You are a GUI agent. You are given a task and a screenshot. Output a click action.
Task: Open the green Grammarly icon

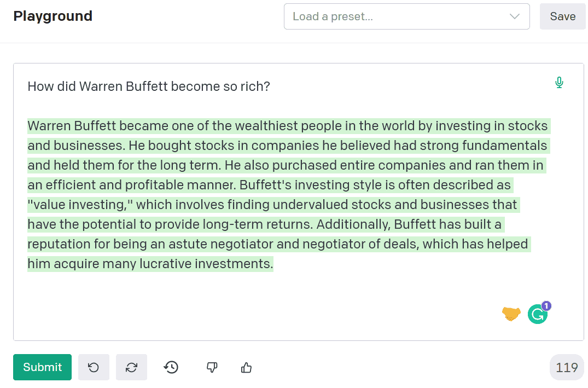coord(537,314)
